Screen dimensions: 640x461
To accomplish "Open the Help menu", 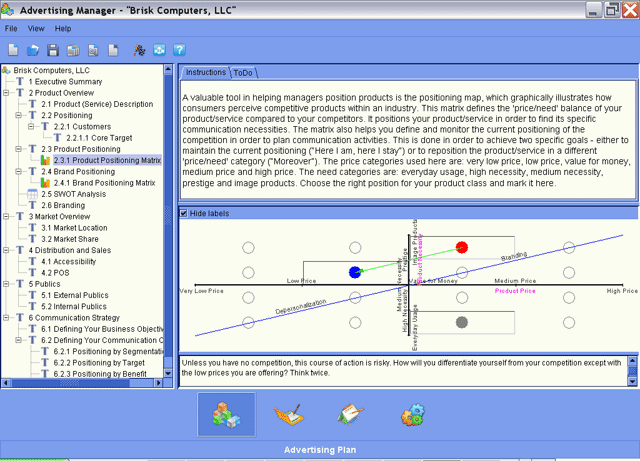I will [63, 29].
